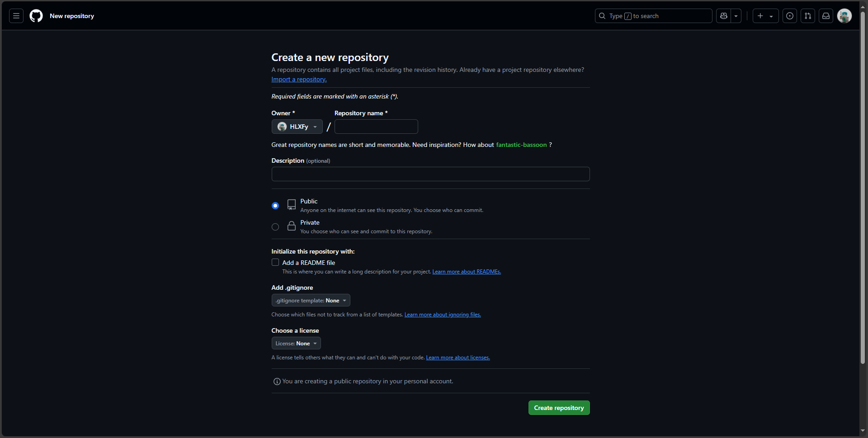Click the search magnifier icon
Viewport: 868px width, 438px height.
[x=602, y=16]
